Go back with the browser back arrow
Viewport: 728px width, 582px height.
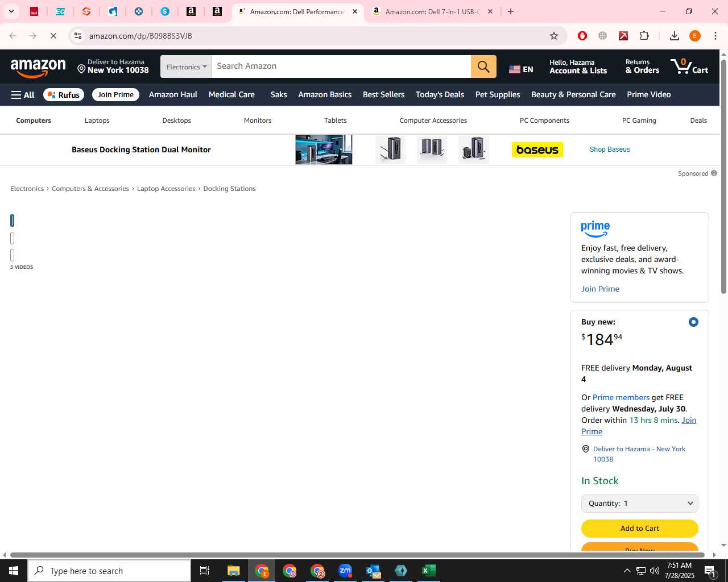coord(13,36)
